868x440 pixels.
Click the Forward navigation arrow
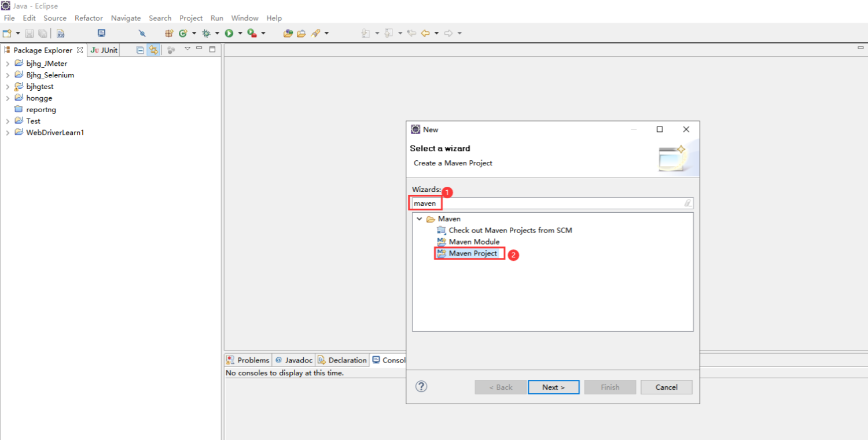(448, 33)
